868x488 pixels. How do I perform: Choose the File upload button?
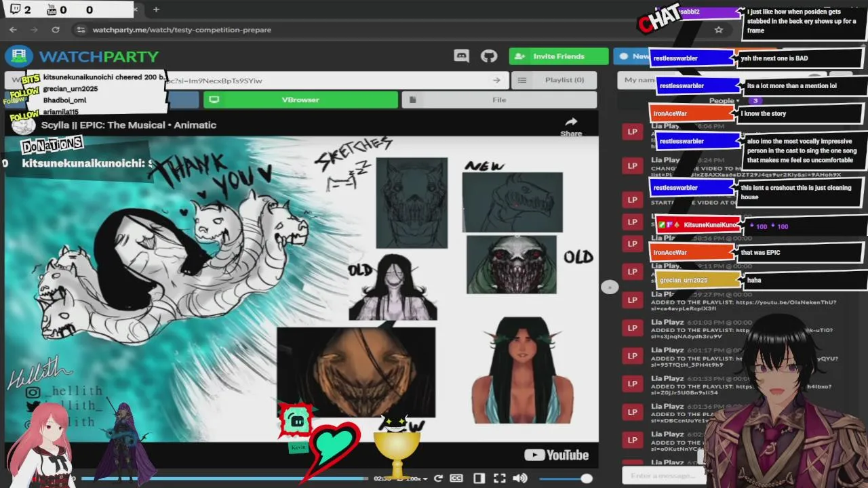pyautogui.click(x=499, y=100)
